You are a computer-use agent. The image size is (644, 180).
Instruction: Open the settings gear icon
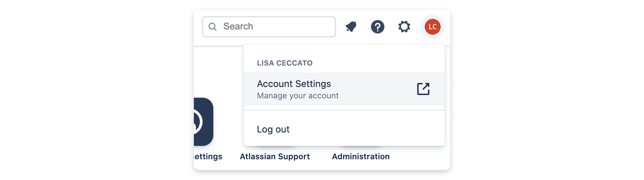point(404,27)
